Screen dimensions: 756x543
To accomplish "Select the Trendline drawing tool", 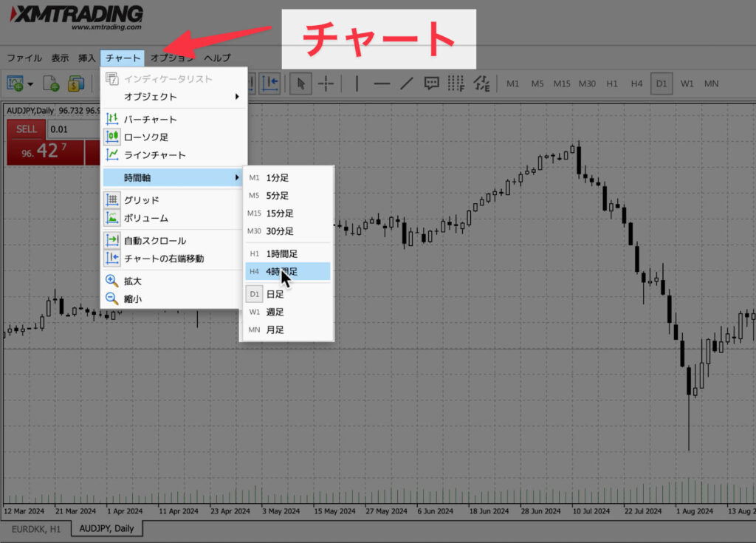I will 407,83.
